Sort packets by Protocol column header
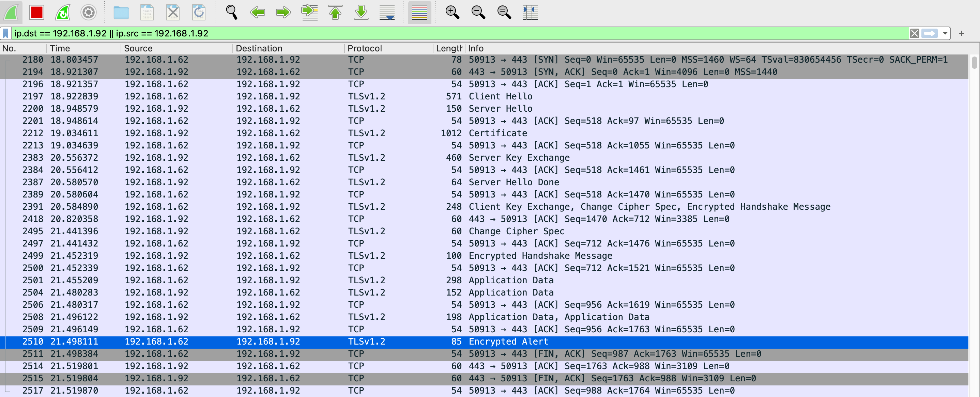Image resolution: width=980 pixels, height=397 pixels. [365, 48]
